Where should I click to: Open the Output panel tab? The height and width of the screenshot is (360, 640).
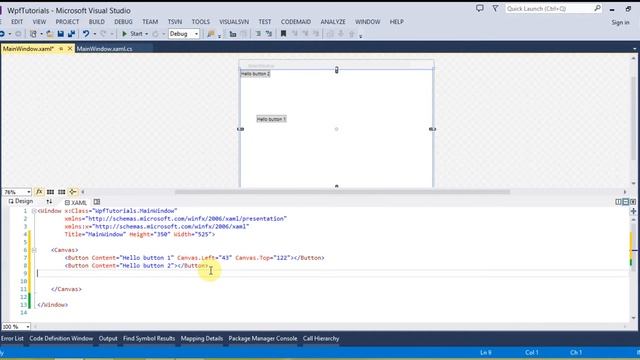108,338
